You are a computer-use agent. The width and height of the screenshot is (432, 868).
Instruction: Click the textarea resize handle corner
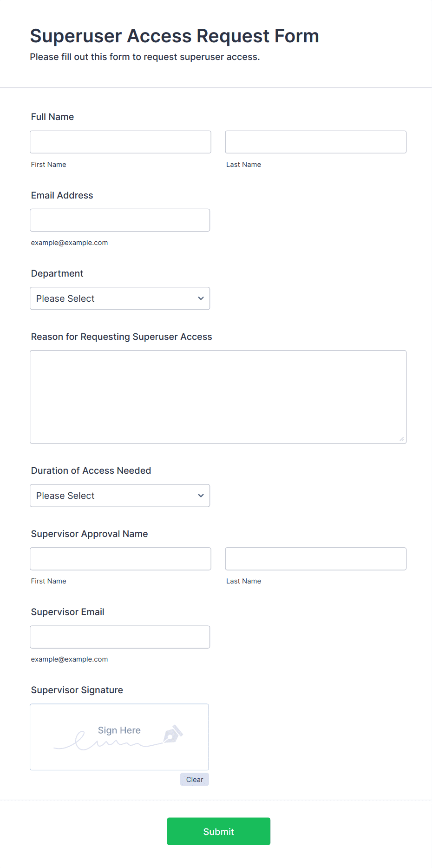tap(401, 439)
